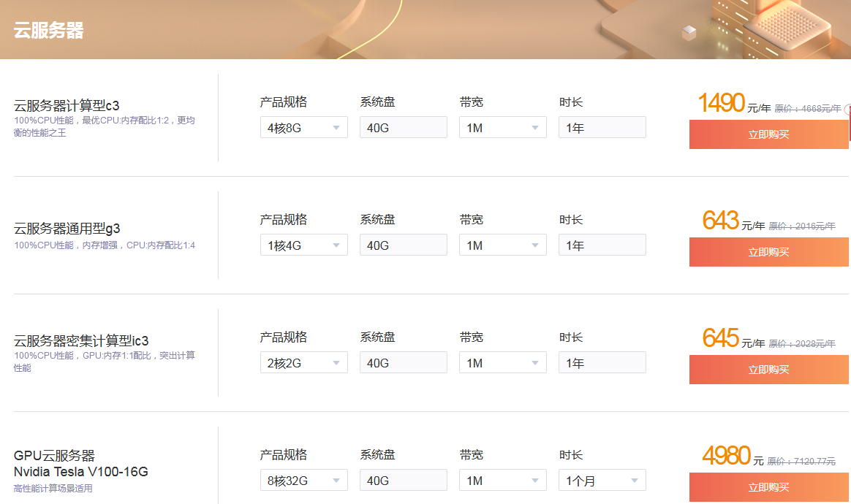Click 时长 1年 field for 计算型c3

click(602, 128)
